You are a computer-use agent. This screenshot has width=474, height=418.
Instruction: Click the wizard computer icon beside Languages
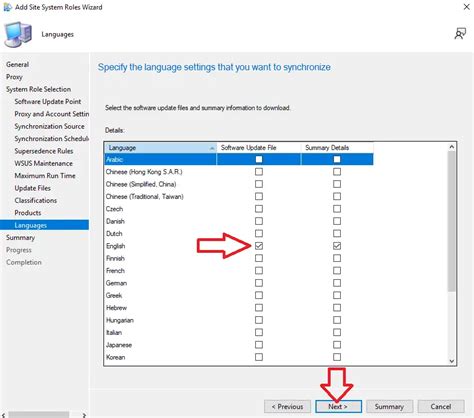point(18,34)
